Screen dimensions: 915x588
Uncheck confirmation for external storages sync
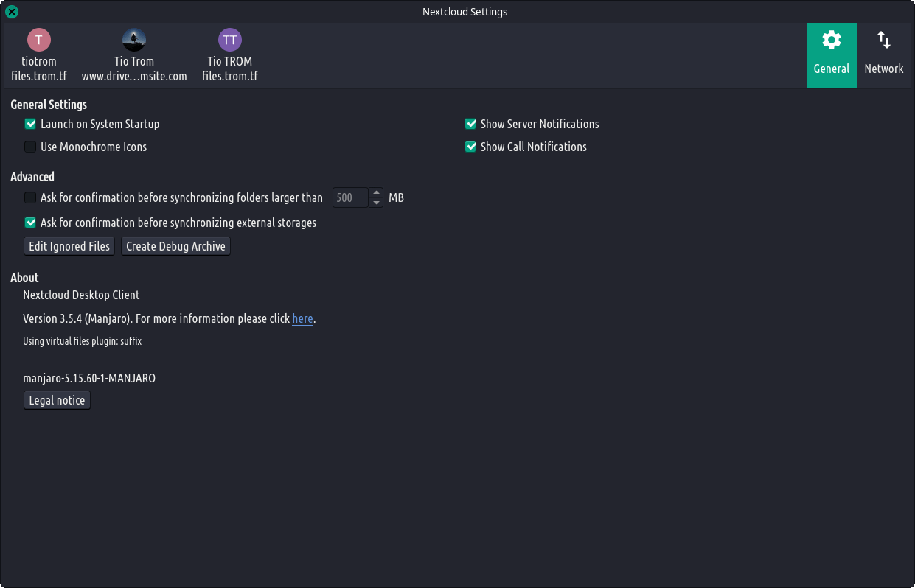click(x=31, y=223)
